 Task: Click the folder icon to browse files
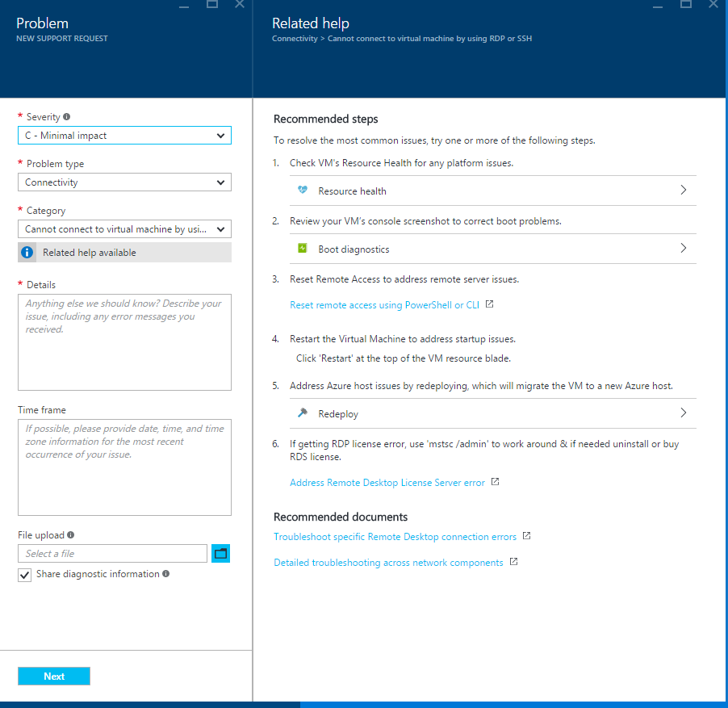[x=220, y=553]
